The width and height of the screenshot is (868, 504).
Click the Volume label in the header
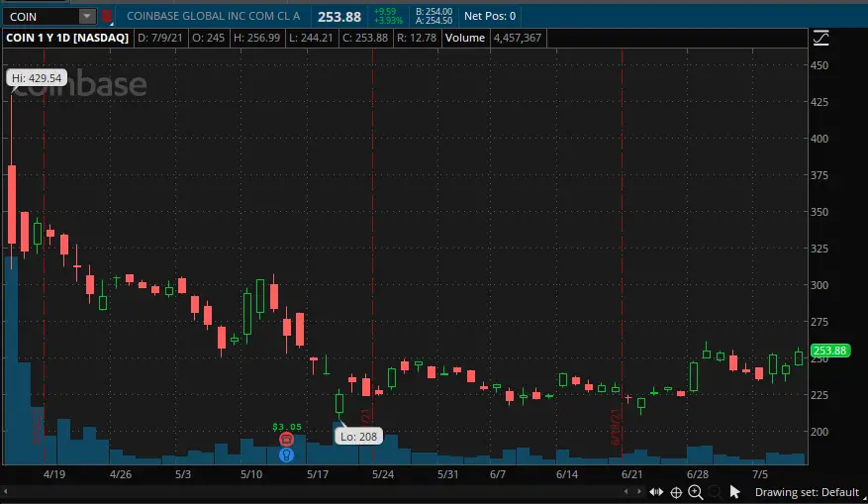coord(465,38)
